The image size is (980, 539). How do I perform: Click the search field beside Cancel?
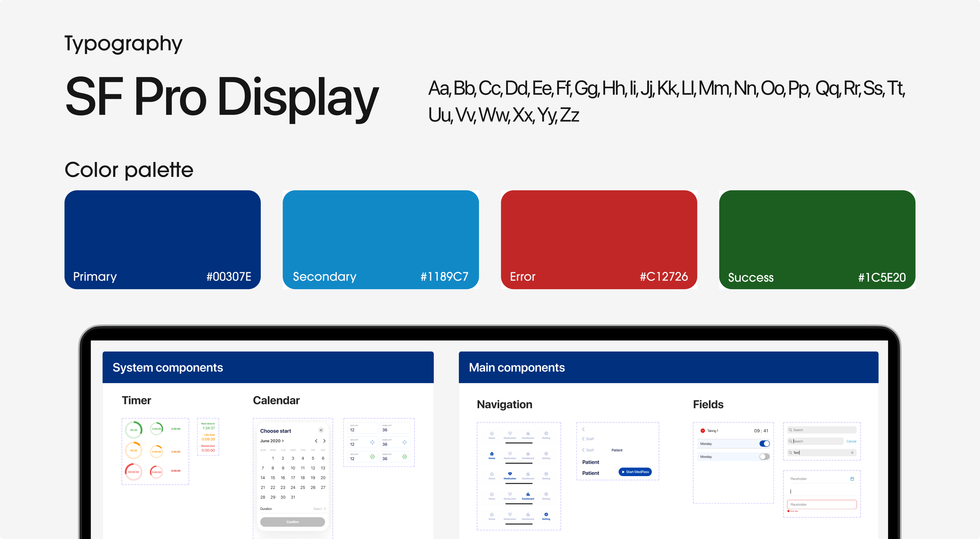[x=815, y=441]
